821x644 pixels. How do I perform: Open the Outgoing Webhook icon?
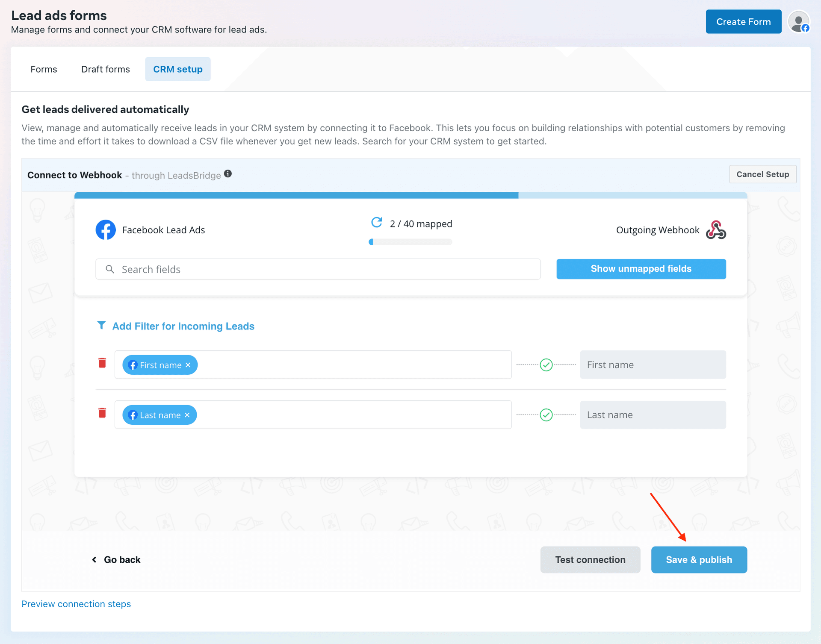[716, 229]
